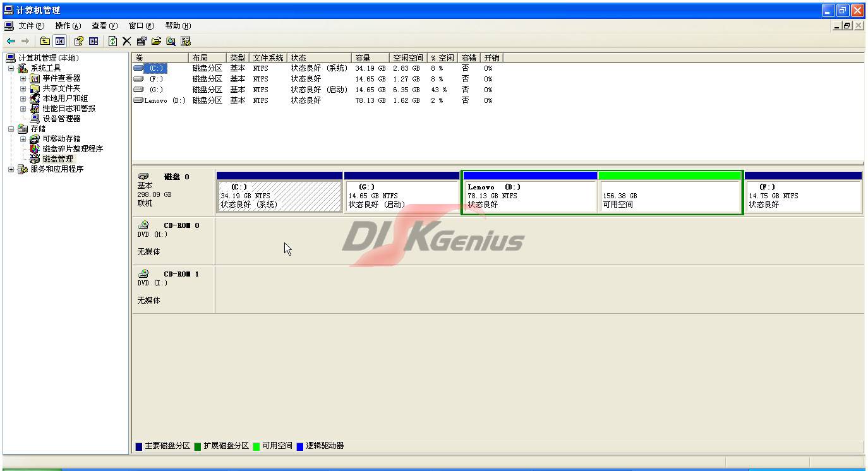Expand the 服务和应用程序 tree node
Image resolution: width=868 pixels, height=471 pixels.
11,169
